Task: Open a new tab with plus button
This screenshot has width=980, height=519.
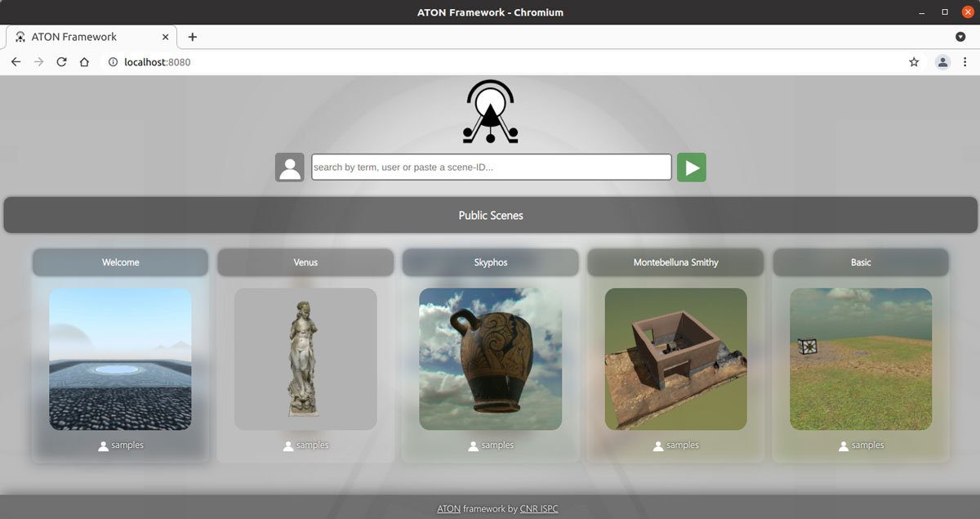Action: click(x=193, y=37)
